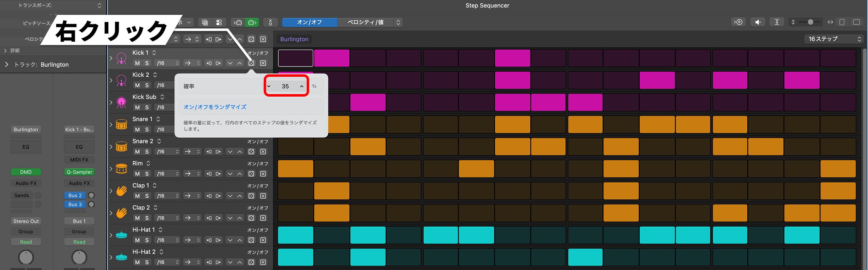Image resolution: width=868 pixels, height=270 pixels.
Task: Shift Rim row steps left
Action: (209, 174)
